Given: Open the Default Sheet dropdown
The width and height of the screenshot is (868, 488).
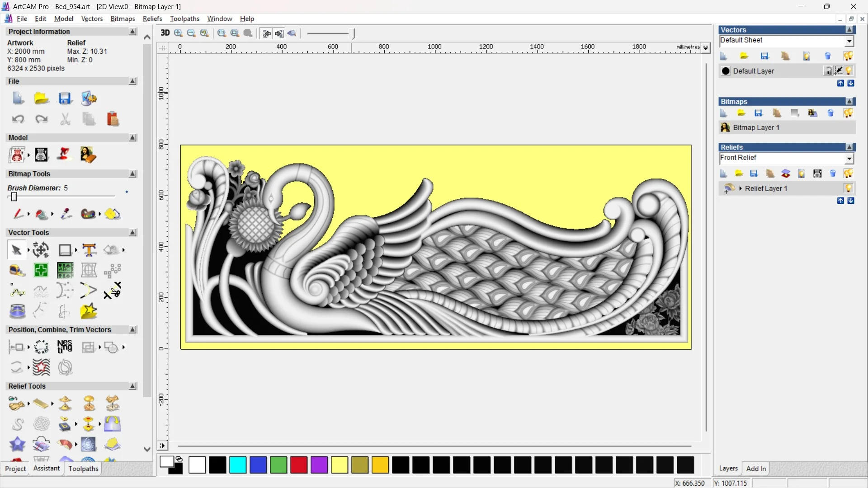Looking at the screenshot, I should pyautogui.click(x=849, y=41).
